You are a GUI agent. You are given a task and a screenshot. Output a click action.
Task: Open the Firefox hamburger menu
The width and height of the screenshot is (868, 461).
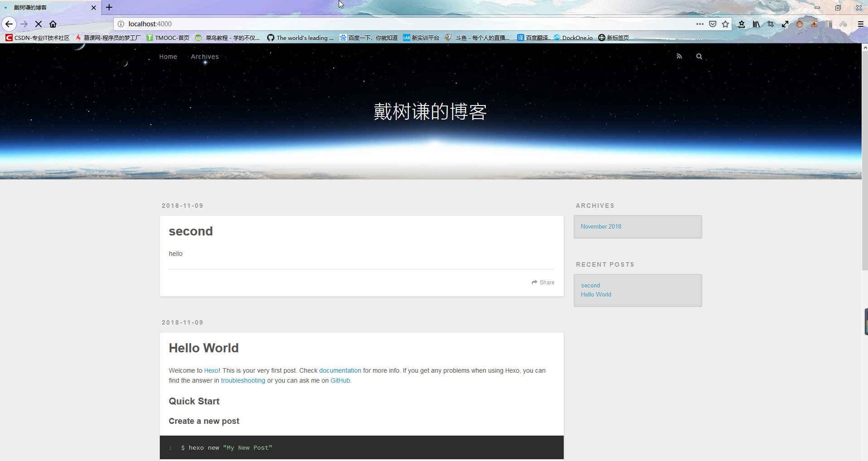(x=861, y=24)
